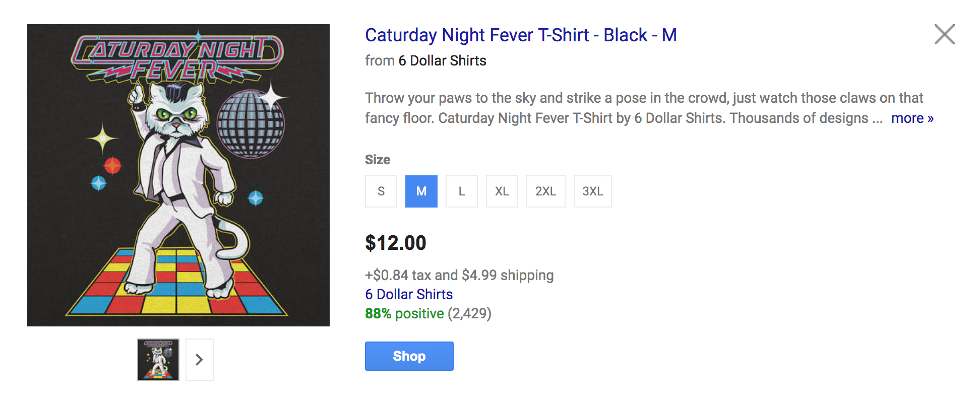Close the product detail panel
Screen dimensions: 980x405
pyautogui.click(x=944, y=35)
